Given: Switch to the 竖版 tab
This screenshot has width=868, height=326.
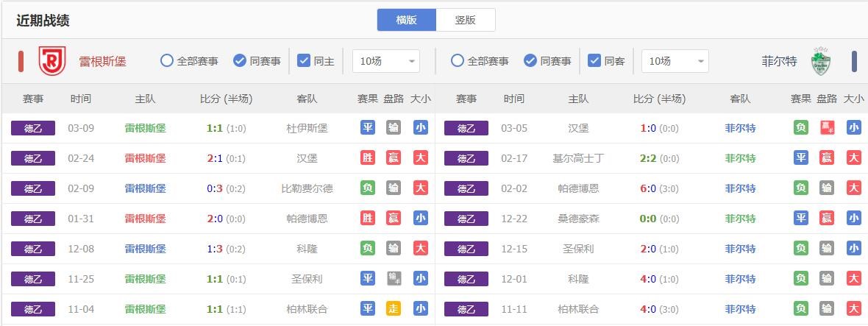Looking at the screenshot, I should (465, 20).
